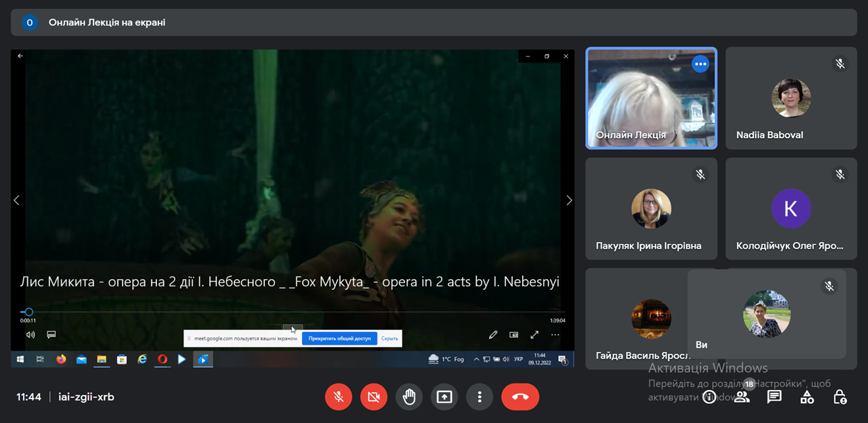The image size is (868, 423).
Task: Open Microsoft Store from shared taskbar
Action: tap(122, 359)
